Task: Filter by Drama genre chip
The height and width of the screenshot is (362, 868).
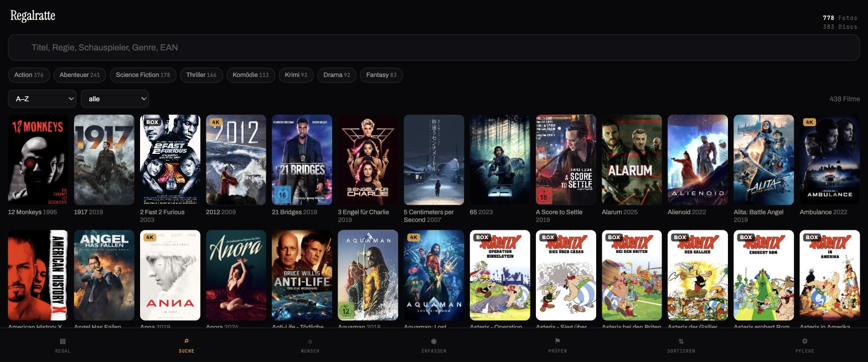Action: click(337, 75)
